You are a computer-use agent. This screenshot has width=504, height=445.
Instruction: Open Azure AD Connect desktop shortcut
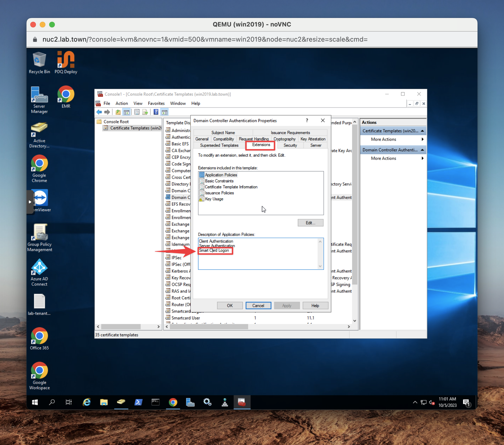39,273
